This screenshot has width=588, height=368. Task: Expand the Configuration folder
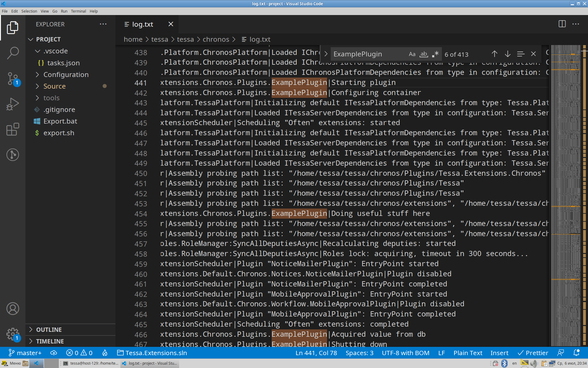click(66, 75)
